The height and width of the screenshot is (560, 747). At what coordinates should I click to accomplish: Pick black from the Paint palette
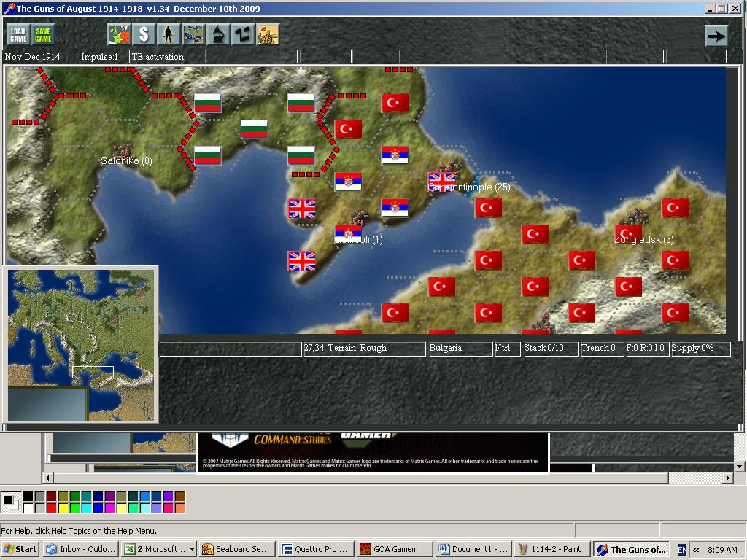(x=28, y=497)
